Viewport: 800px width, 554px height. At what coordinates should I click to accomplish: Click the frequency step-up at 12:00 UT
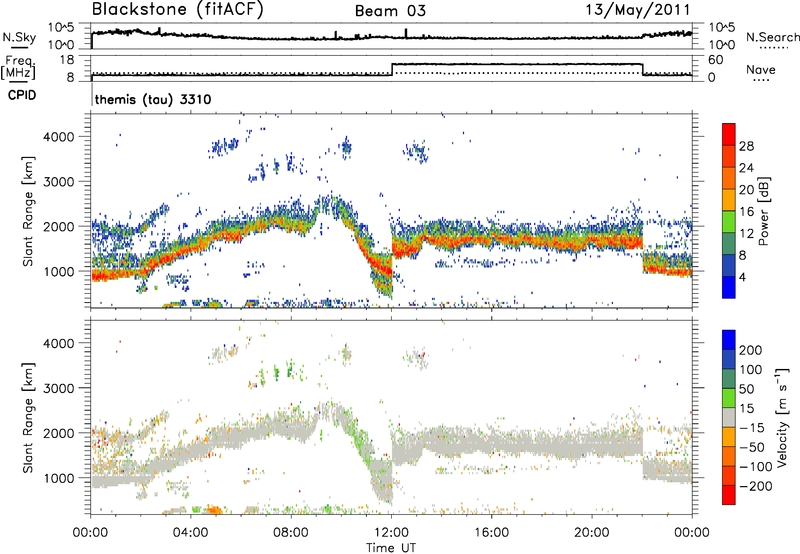pos(392,69)
